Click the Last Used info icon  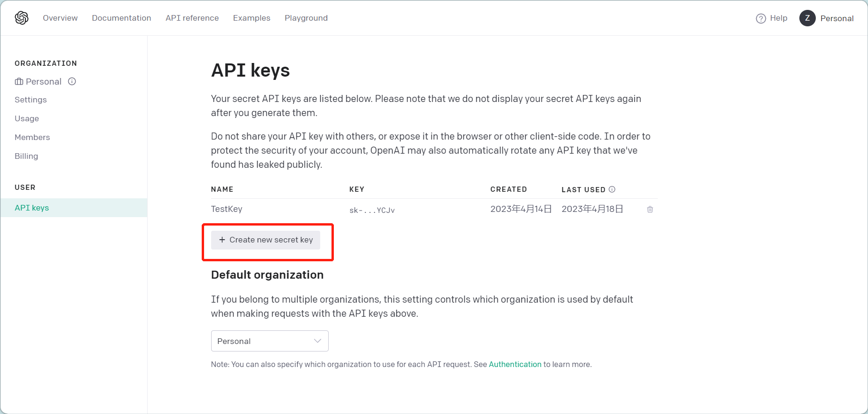[612, 189]
